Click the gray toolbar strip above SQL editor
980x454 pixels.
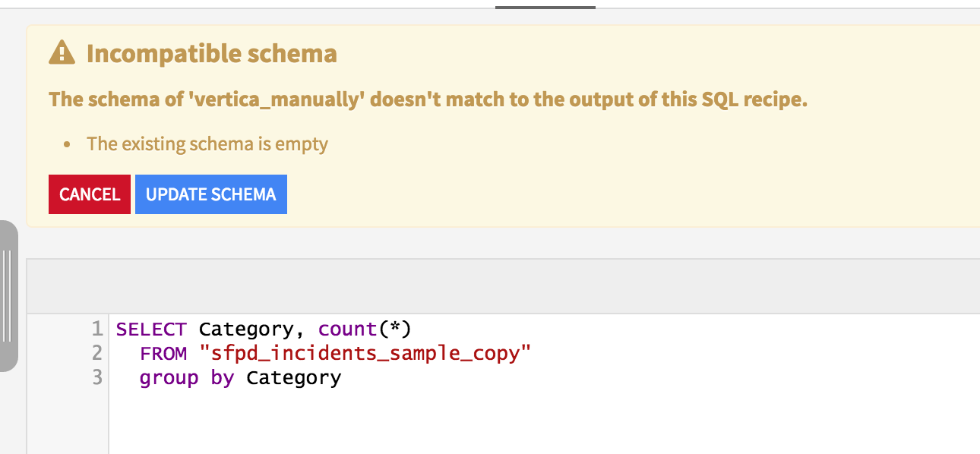click(x=503, y=286)
